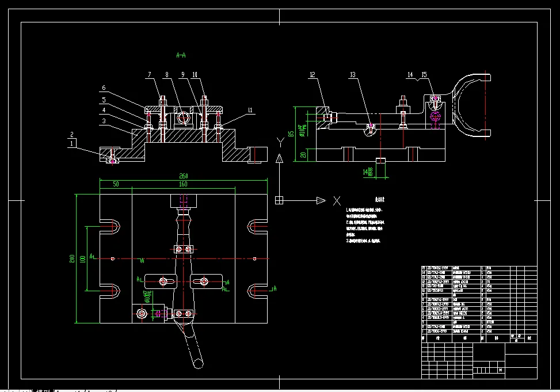Select the technical requirements heading text
This screenshot has width=560, height=392.
380,199
